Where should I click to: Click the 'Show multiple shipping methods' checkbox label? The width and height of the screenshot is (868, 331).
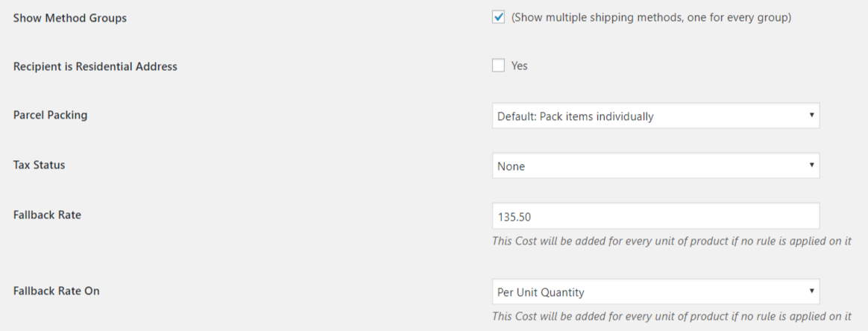tap(651, 17)
